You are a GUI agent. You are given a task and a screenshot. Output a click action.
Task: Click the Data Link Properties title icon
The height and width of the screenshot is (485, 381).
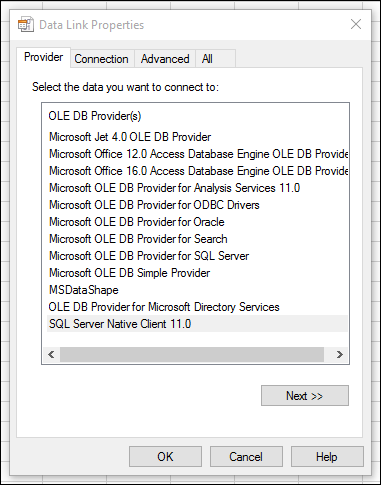[26, 25]
